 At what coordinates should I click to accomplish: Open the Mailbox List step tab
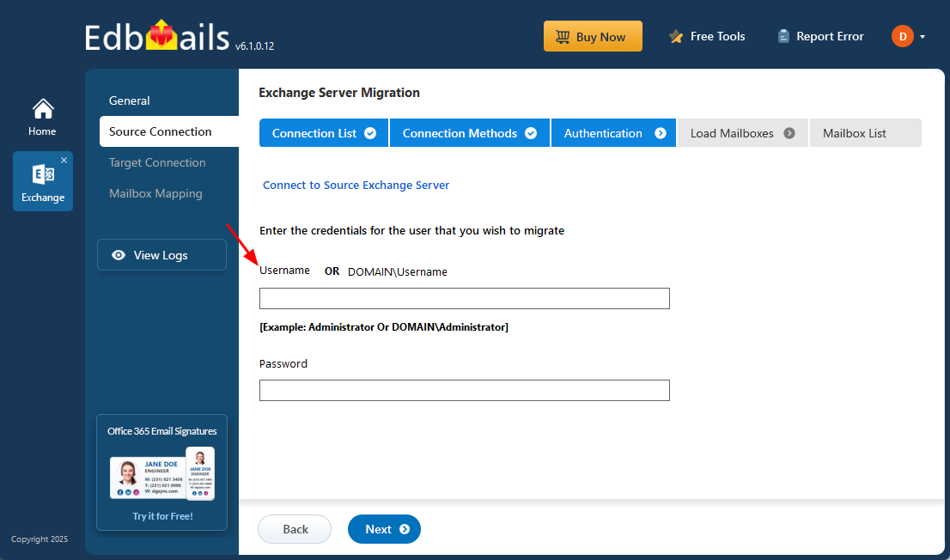[865, 133]
